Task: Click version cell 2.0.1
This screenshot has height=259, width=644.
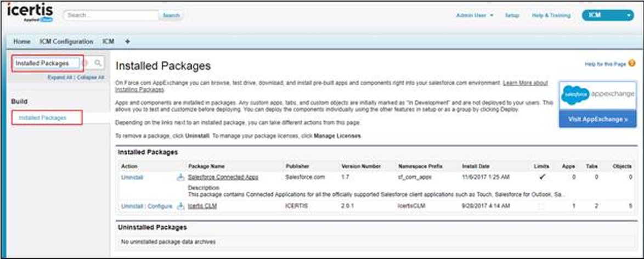Action: [x=347, y=206]
